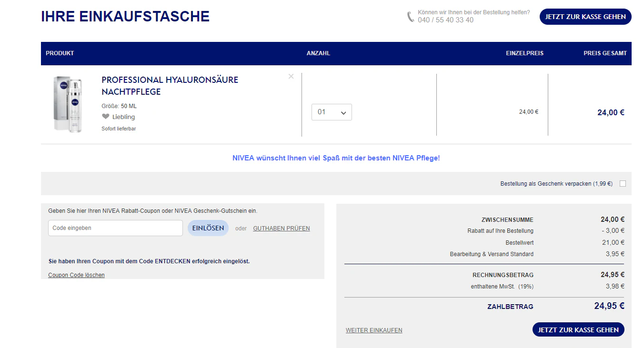Follow the Weiter einkaufen link
The height and width of the screenshot is (348, 644).
coord(374,330)
